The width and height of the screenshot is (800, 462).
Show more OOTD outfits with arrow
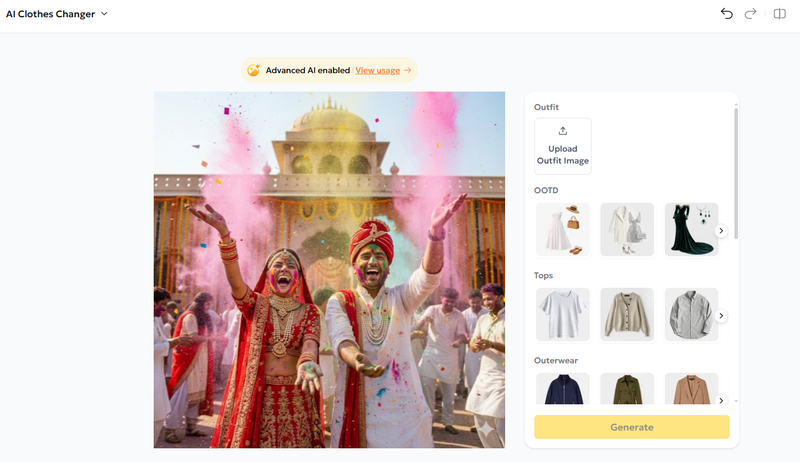click(721, 230)
